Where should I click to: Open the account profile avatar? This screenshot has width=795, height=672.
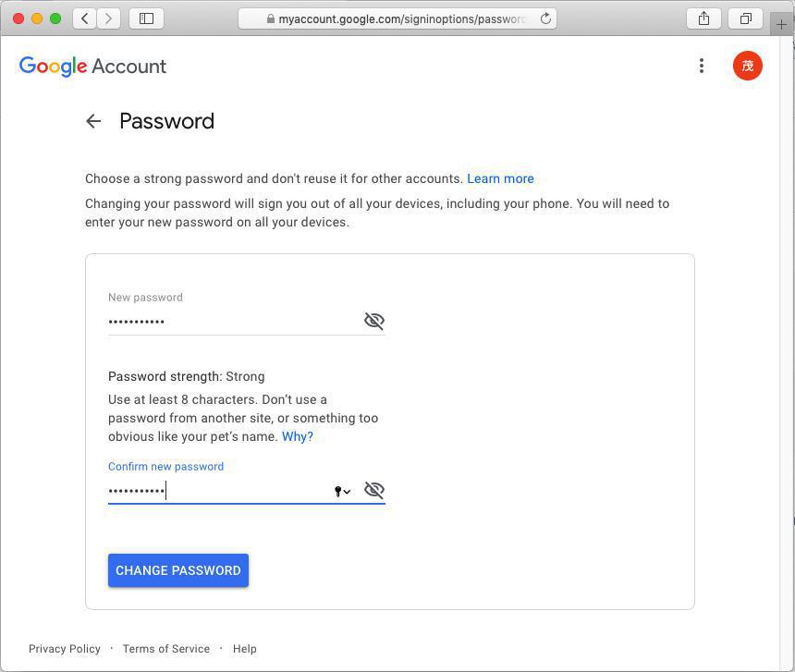point(747,66)
